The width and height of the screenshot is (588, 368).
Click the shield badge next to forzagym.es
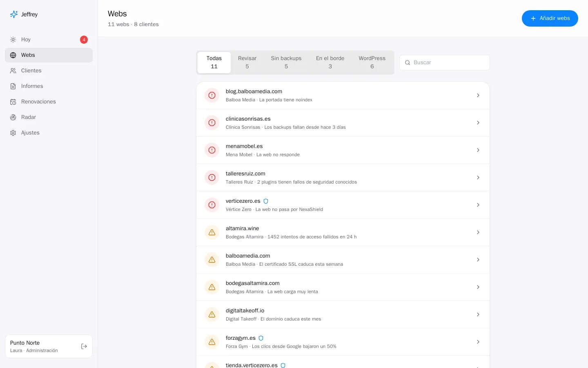261,338
